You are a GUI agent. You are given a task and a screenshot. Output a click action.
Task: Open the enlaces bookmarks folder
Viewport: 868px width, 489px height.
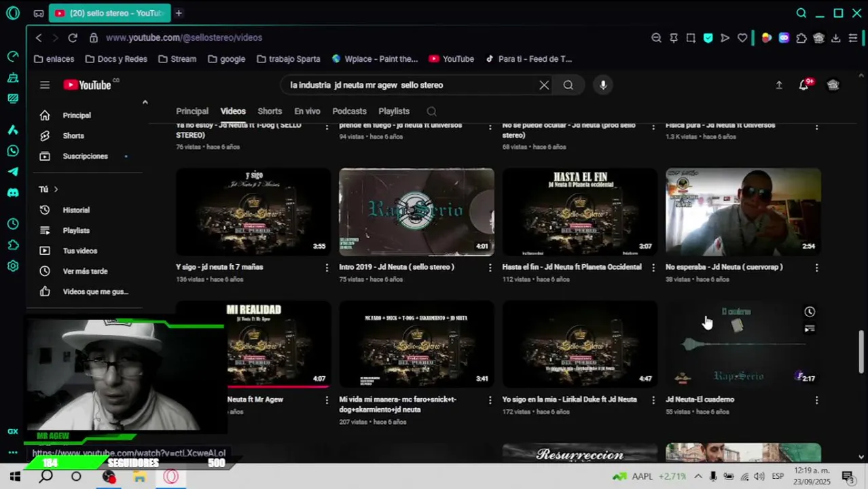click(54, 59)
